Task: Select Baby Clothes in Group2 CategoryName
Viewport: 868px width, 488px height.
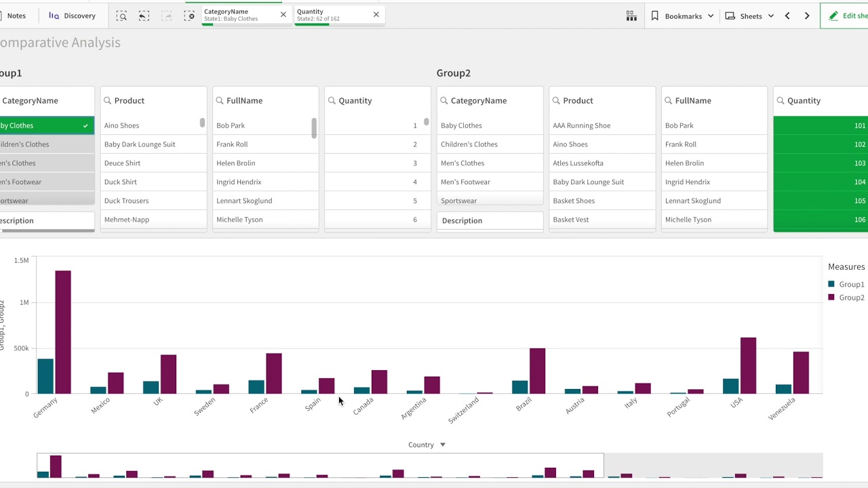Action: pyautogui.click(x=490, y=125)
